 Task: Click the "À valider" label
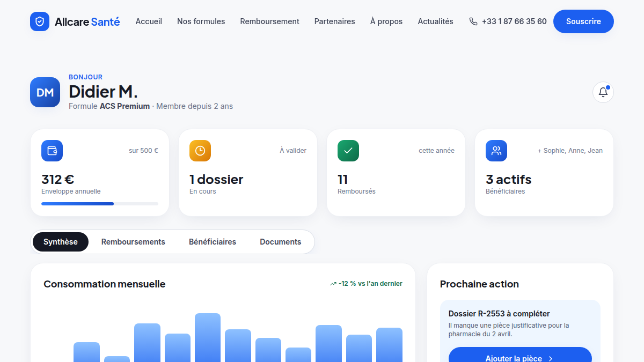pos(293,151)
